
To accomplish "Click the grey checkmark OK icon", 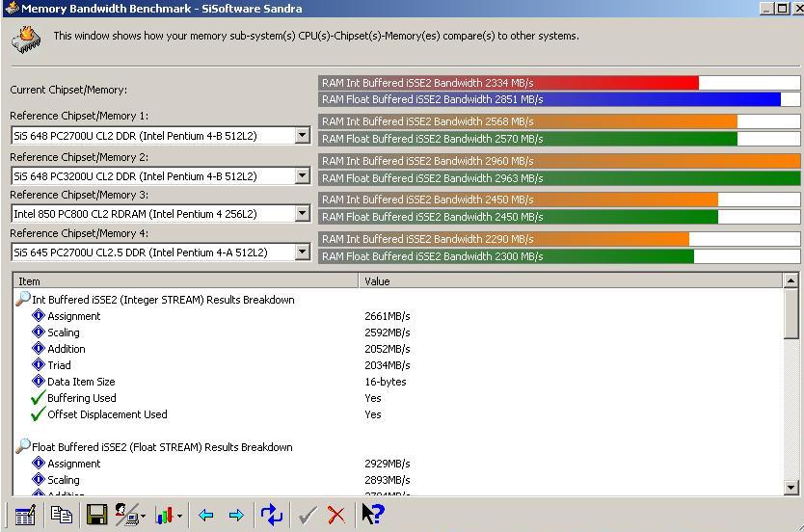I will tap(308, 515).
